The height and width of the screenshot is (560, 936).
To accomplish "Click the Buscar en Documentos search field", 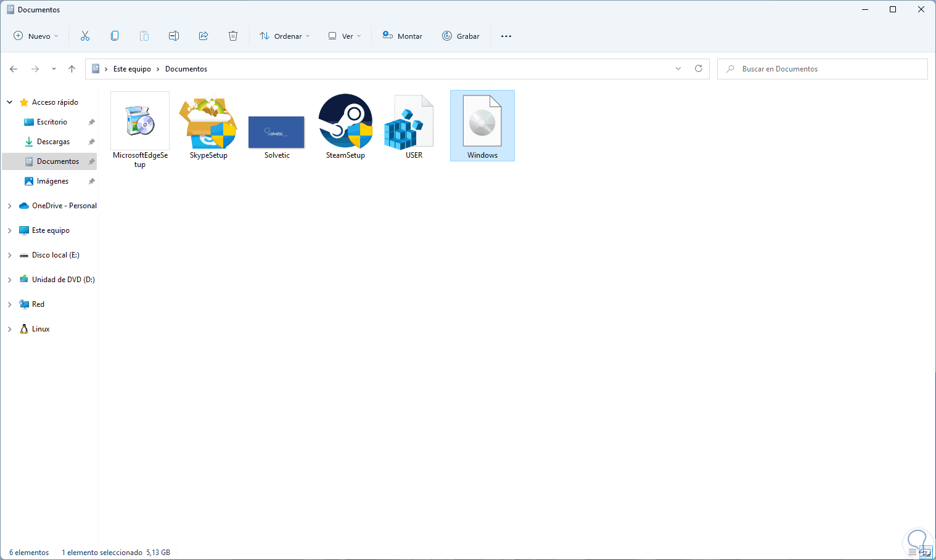I will pyautogui.click(x=823, y=69).
